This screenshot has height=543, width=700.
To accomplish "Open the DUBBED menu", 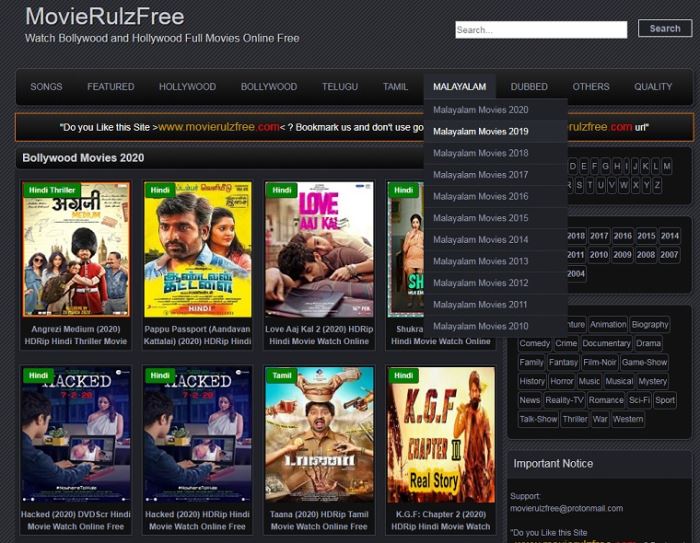I will point(529,87).
